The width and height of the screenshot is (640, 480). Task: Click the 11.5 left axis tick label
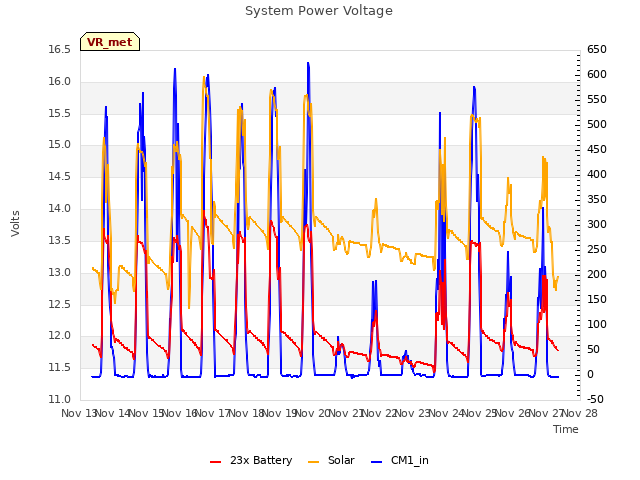(x=60, y=367)
